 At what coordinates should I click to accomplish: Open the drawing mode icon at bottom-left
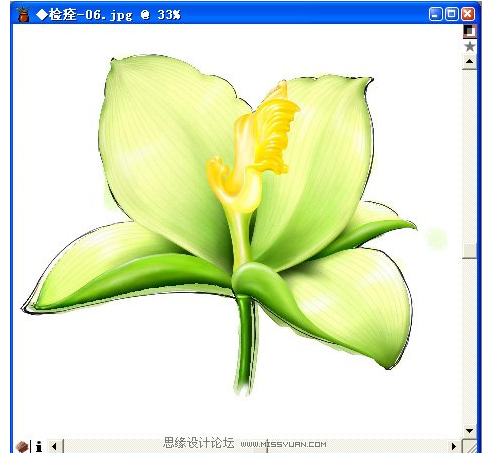coord(22,446)
